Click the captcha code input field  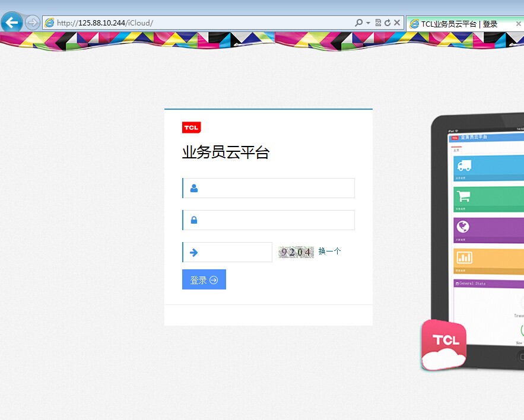[227, 252]
